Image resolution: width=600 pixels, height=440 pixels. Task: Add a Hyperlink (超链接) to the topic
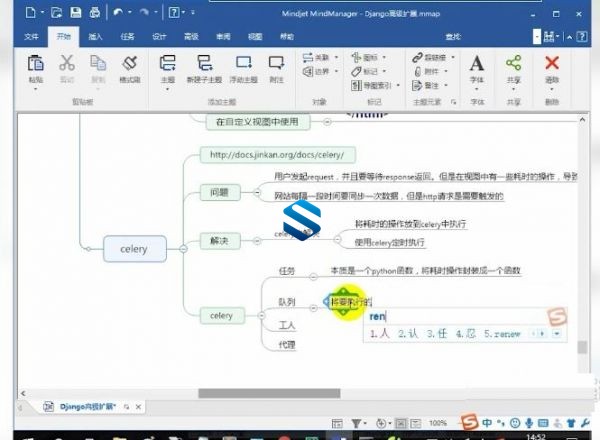[x=429, y=57]
